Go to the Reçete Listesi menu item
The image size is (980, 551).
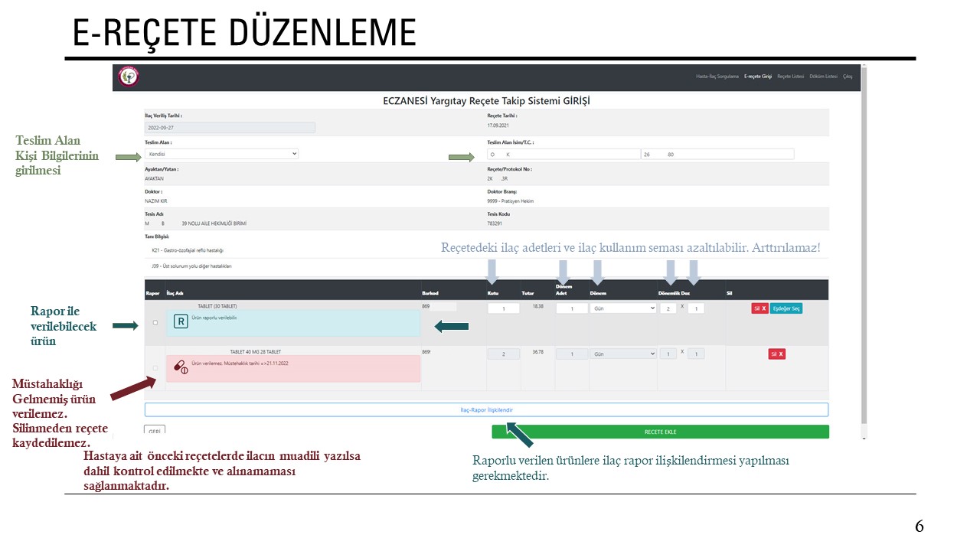(790, 77)
